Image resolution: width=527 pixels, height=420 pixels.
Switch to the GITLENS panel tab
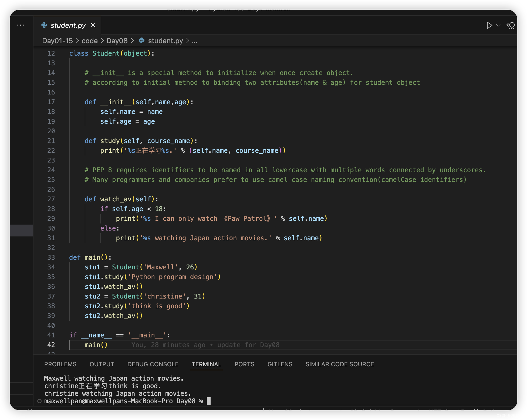click(x=280, y=364)
